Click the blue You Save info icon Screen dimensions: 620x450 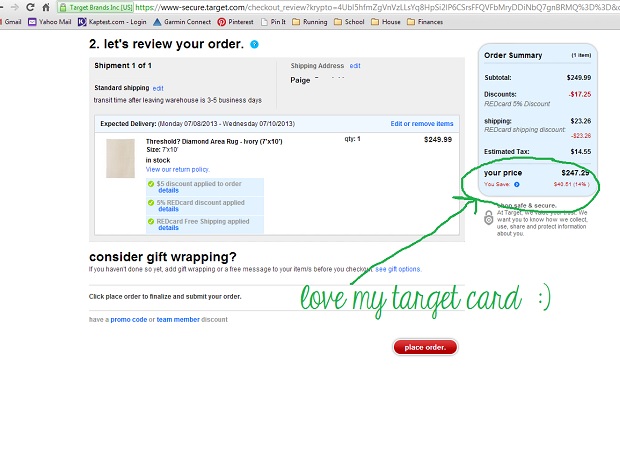click(517, 184)
